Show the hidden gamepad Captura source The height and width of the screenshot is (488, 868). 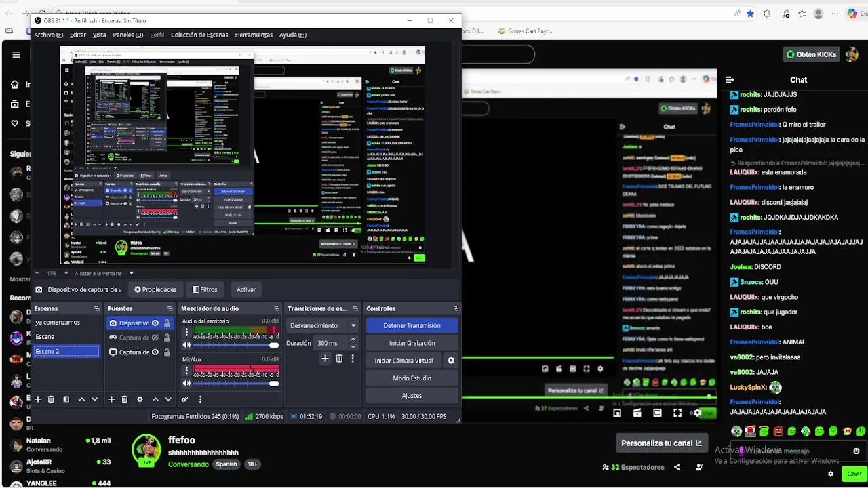click(155, 338)
